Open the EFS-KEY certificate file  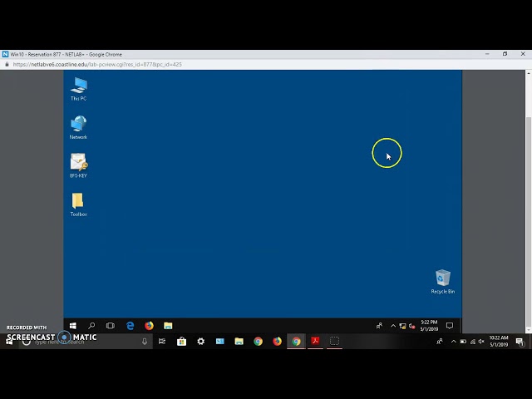coord(78,166)
